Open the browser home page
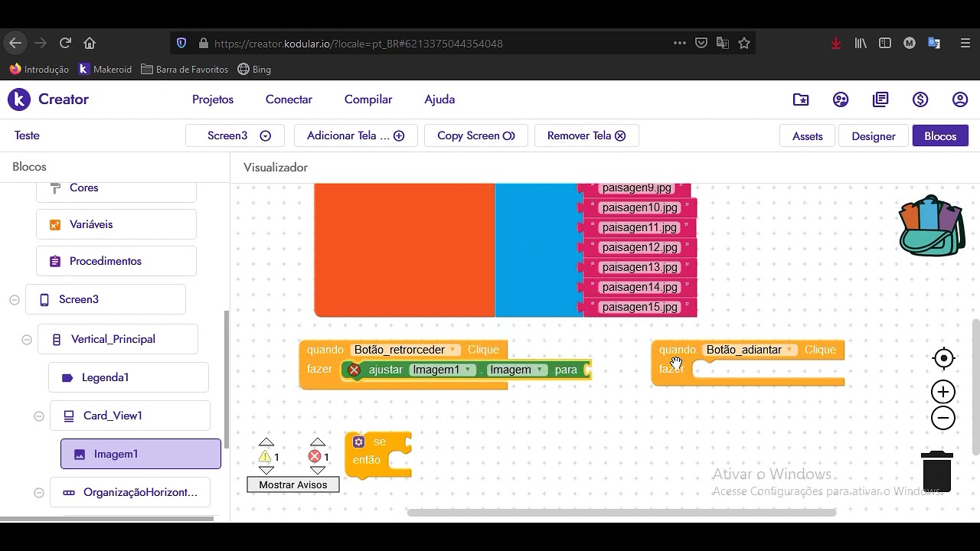 click(x=90, y=44)
